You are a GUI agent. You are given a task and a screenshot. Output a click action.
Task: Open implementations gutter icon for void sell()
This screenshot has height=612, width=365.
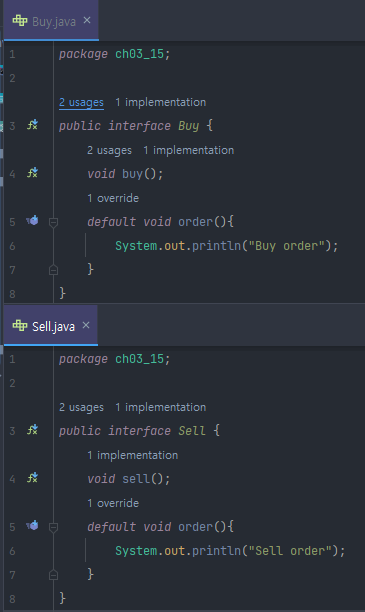click(x=32, y=477)
